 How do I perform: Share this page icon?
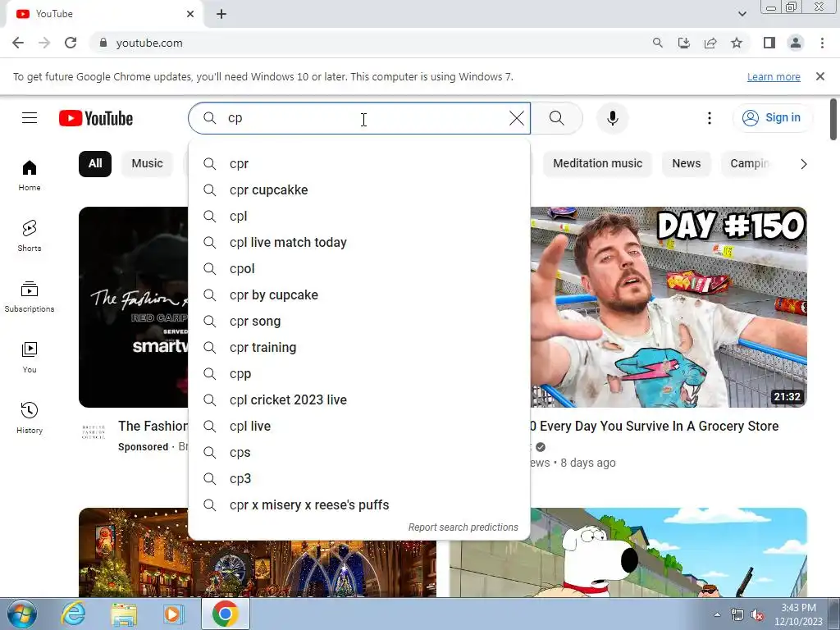(710, 43)
